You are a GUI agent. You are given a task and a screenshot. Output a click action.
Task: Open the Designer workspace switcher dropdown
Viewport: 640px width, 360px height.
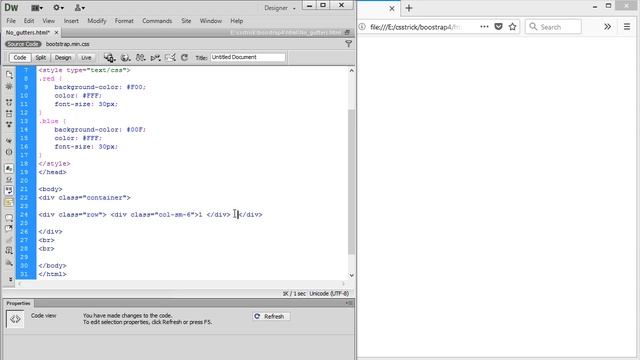pos(280,8)
